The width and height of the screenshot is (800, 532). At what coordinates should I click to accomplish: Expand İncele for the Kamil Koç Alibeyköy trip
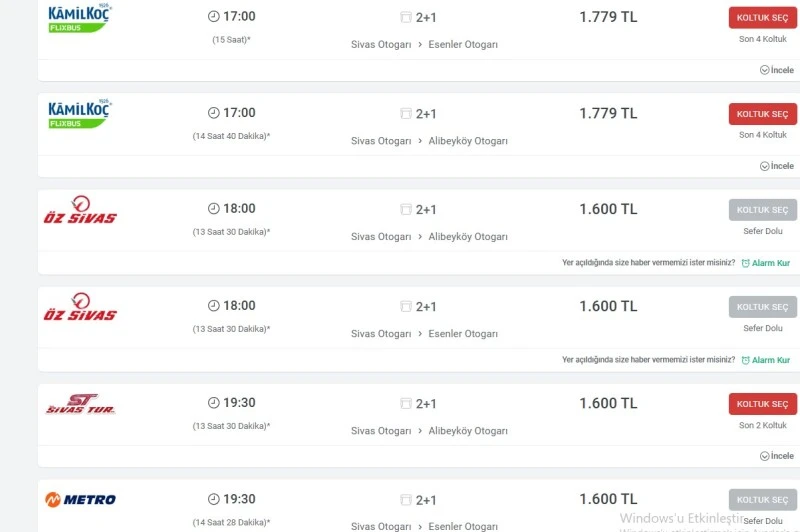777,166
